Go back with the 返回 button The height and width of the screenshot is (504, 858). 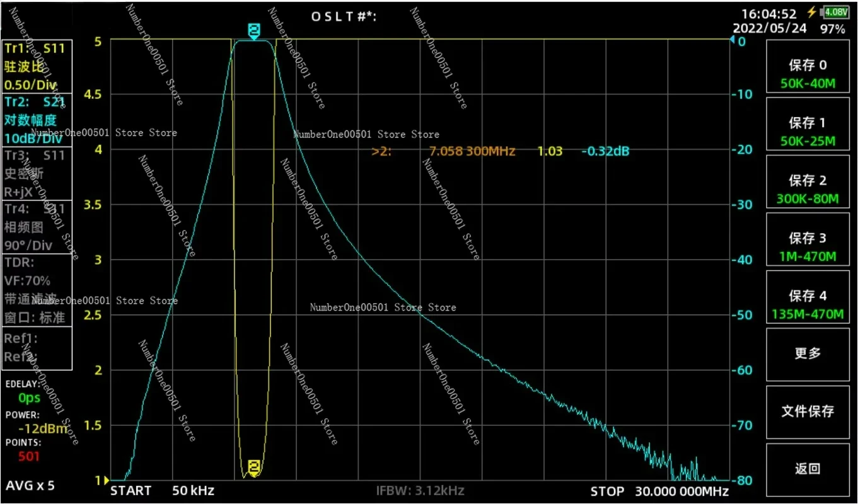click(x=808, y=469)
